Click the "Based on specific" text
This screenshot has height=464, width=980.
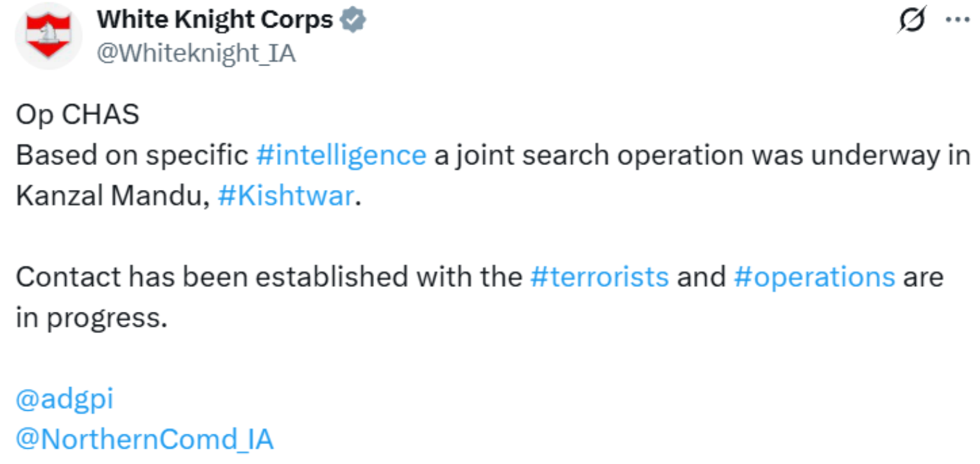tap(131, 156)
